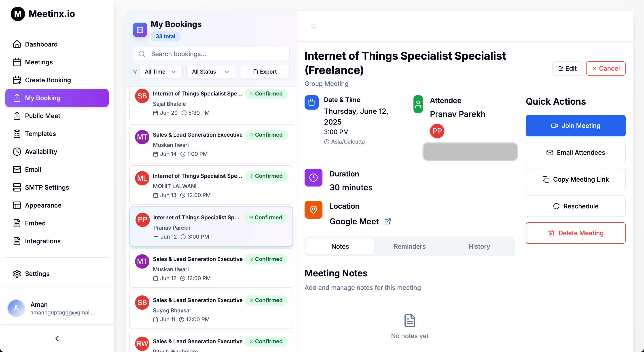
Task: Click the Meetinx.io logo icon
Action: coord(18,14)
